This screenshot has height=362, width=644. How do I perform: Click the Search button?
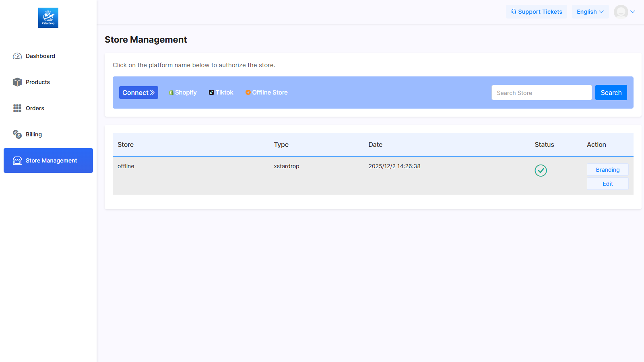coord(611,93)
